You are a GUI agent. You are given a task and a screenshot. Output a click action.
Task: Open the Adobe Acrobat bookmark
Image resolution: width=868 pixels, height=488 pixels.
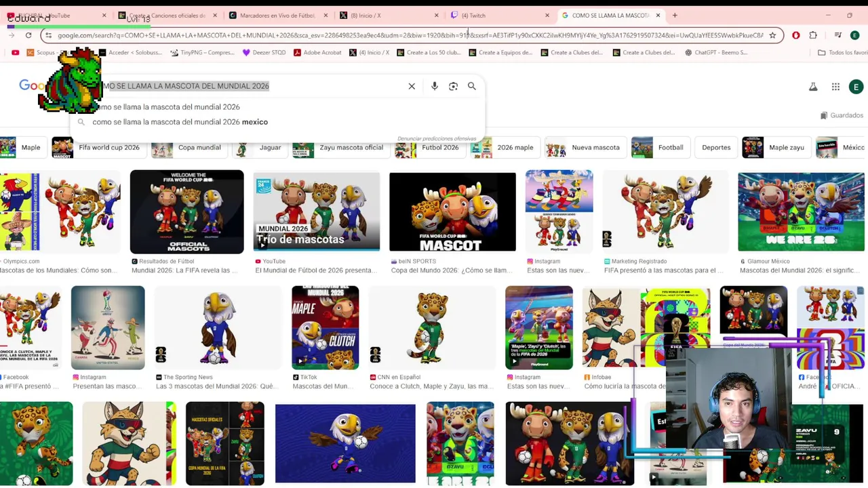pos(317,52)
